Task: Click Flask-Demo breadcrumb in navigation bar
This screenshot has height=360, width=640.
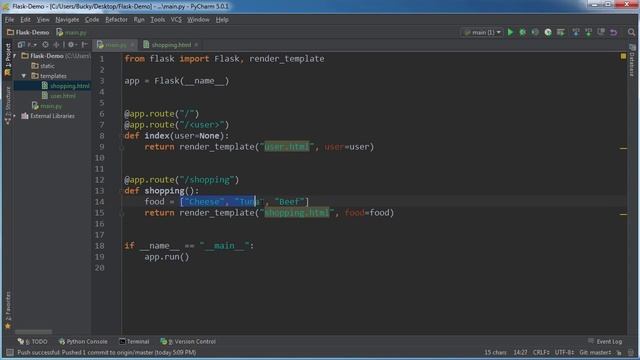Action: (x=28, y=32)
